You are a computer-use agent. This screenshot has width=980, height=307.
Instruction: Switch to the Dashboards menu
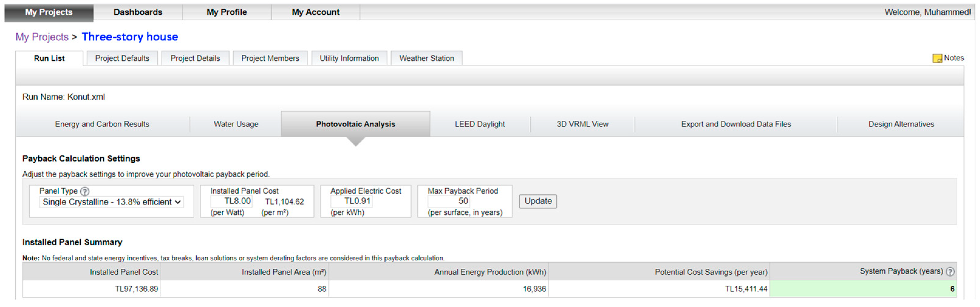[x=138, y=12]
